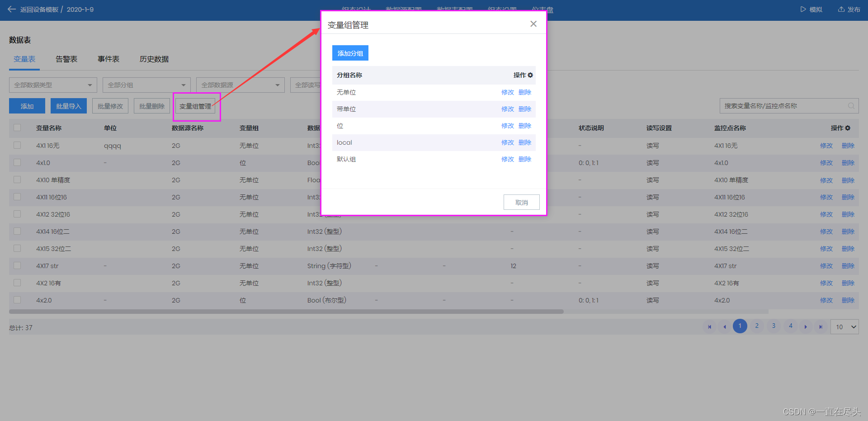The image size is (868, 421).
Task: Open the 全部数据类型 dropdown
Action: pos(53,85)
